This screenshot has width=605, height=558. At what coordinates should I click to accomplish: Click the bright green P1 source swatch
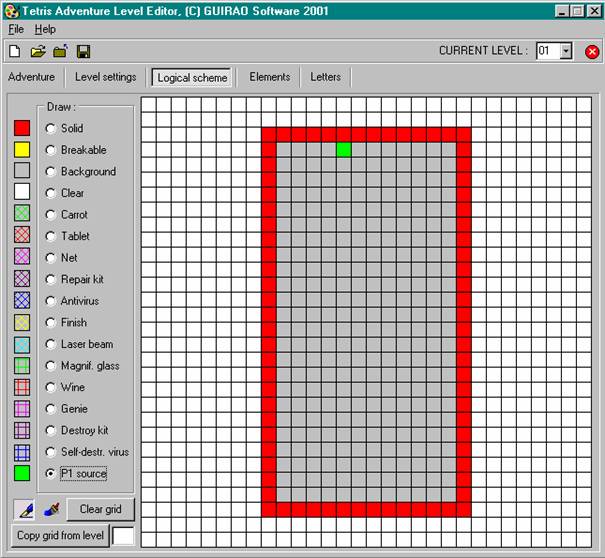coord(22,473)
